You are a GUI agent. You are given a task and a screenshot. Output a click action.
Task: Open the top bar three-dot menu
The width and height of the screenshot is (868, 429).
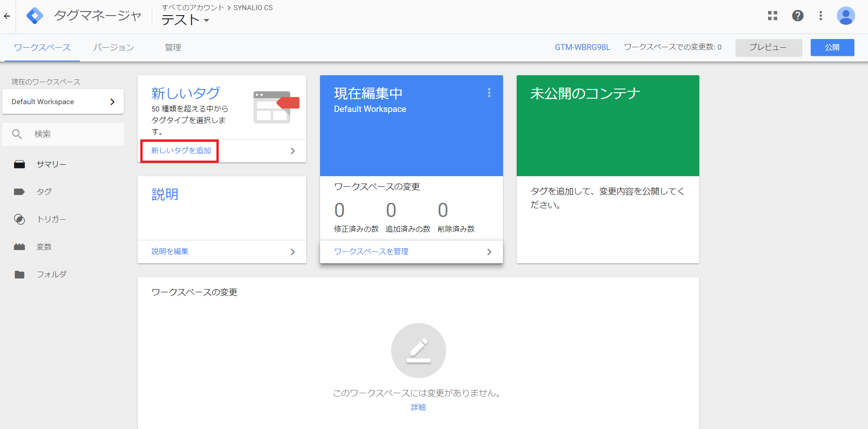[x=821, y=16]
